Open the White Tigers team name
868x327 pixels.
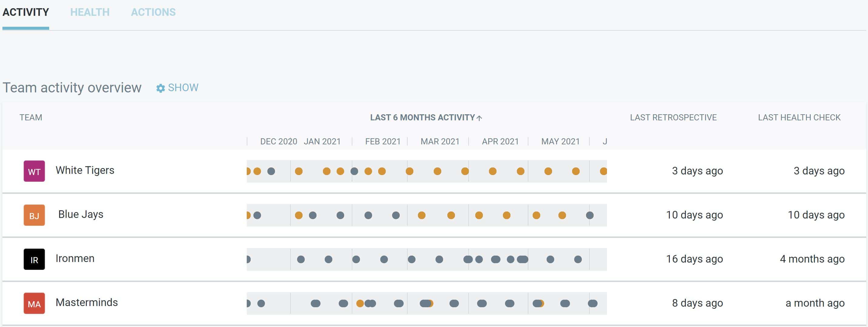click(x=85, y=170)
